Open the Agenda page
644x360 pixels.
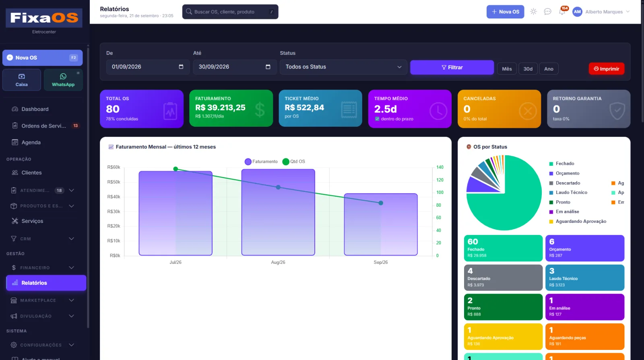(x=46, y=142)
